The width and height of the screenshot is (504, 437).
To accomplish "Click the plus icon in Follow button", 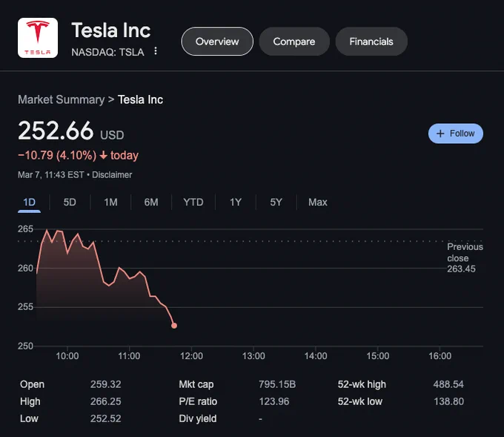I will coord(440,134).
